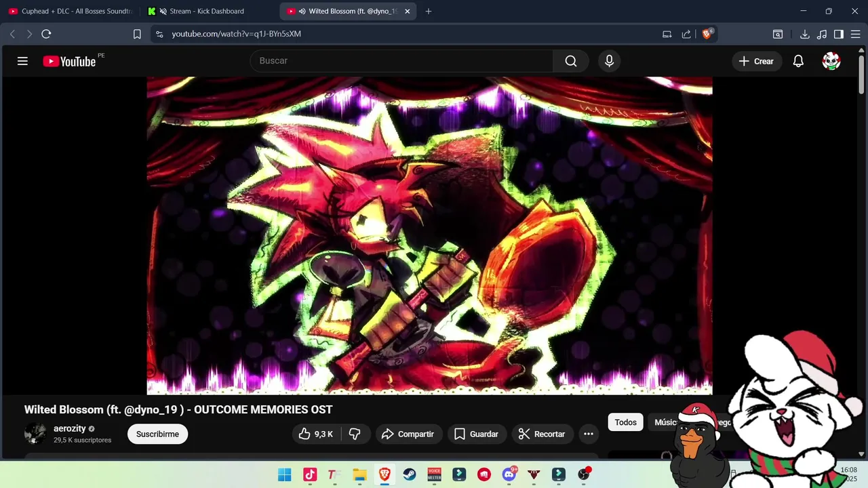
Task: Open Voicemeeter from the taskbar
Action: (x=434, y=474)
